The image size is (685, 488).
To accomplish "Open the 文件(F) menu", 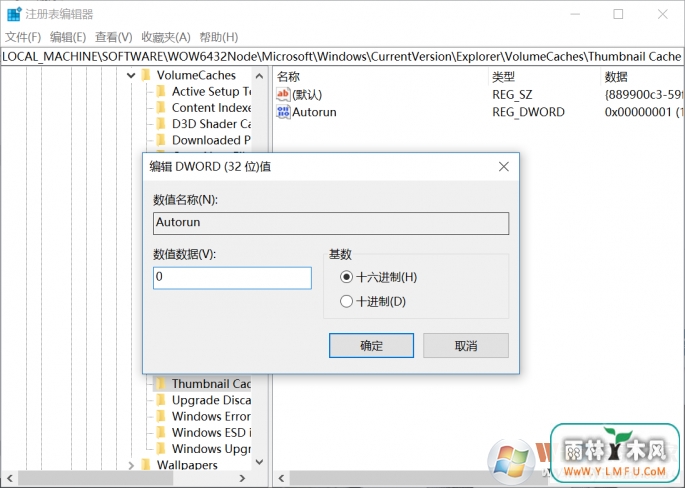I will coord(23,37).
